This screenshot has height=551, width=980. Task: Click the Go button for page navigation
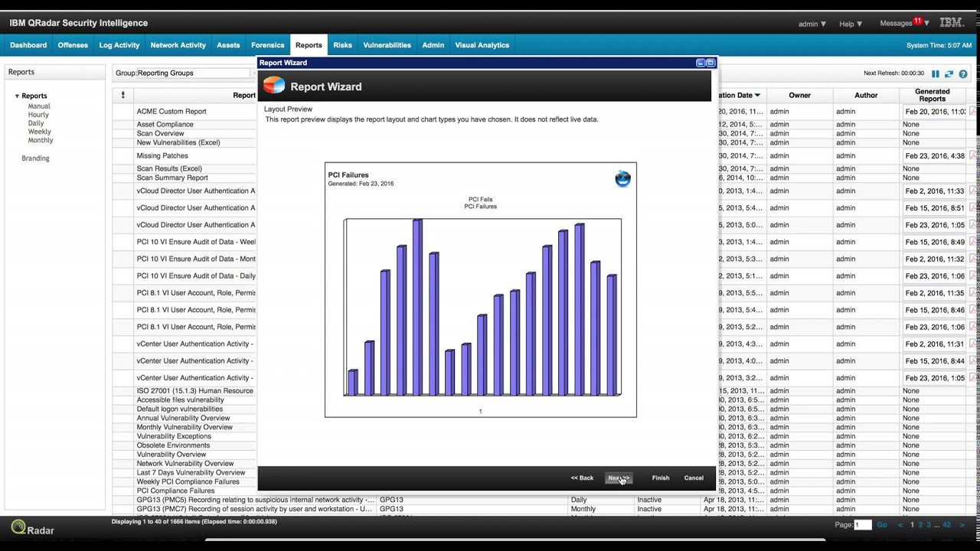(882, 525)
